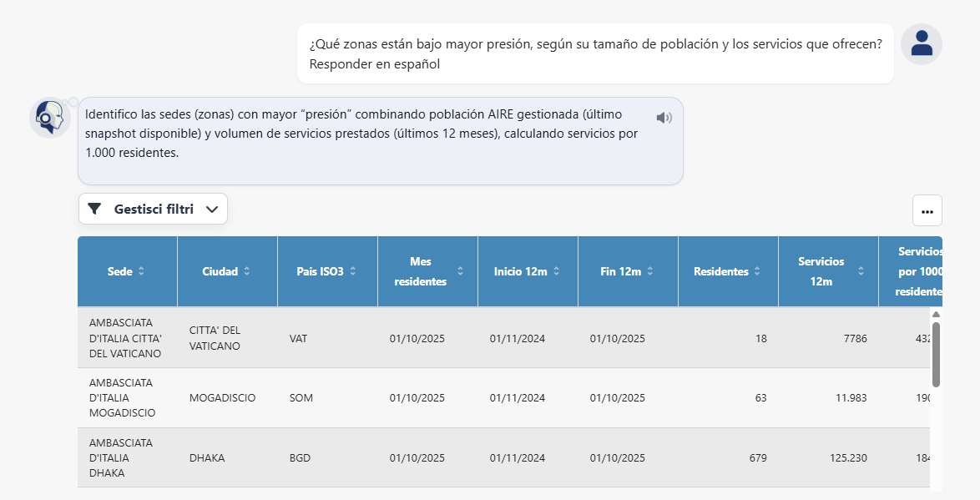This screenshot has width=980, height=500.
Task: Toggle sort order on Inicio 12m
Action: (556, 271)
